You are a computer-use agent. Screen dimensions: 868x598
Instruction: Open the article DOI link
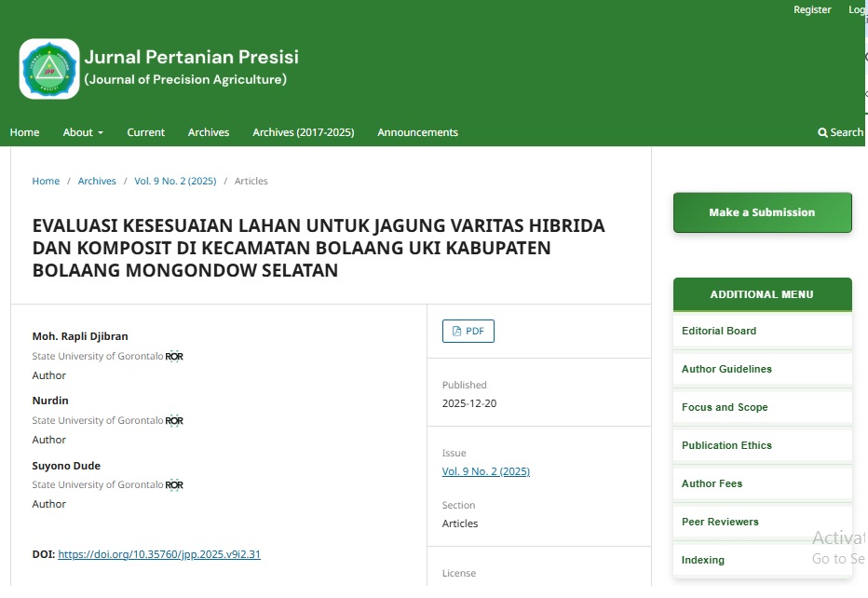(x=159, y=554)
